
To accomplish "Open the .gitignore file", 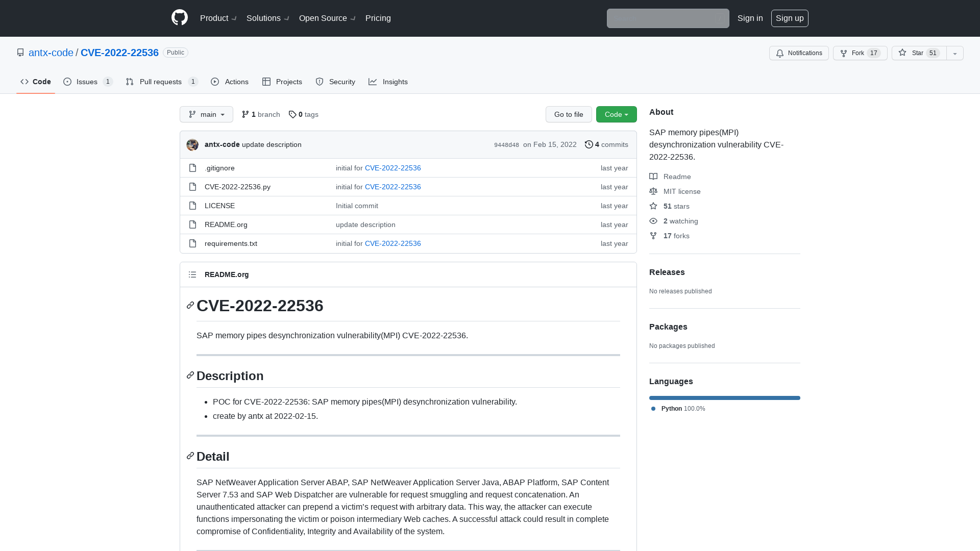I will click(x=219, y=168).
